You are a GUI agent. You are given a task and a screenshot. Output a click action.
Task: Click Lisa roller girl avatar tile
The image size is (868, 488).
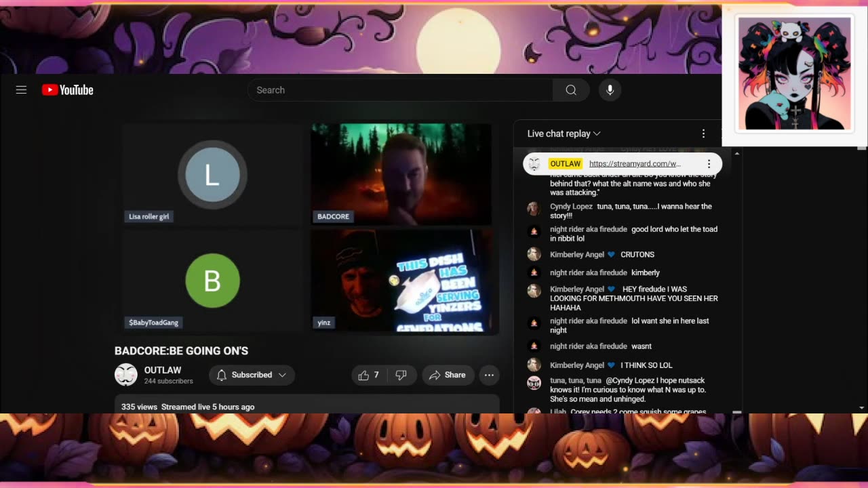212,176
